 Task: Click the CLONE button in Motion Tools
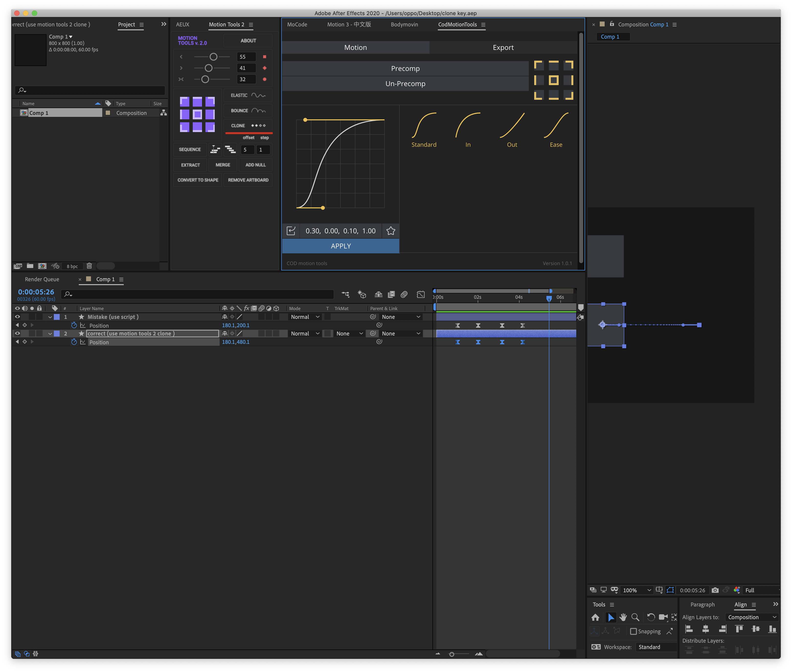[x=248, y=126]
